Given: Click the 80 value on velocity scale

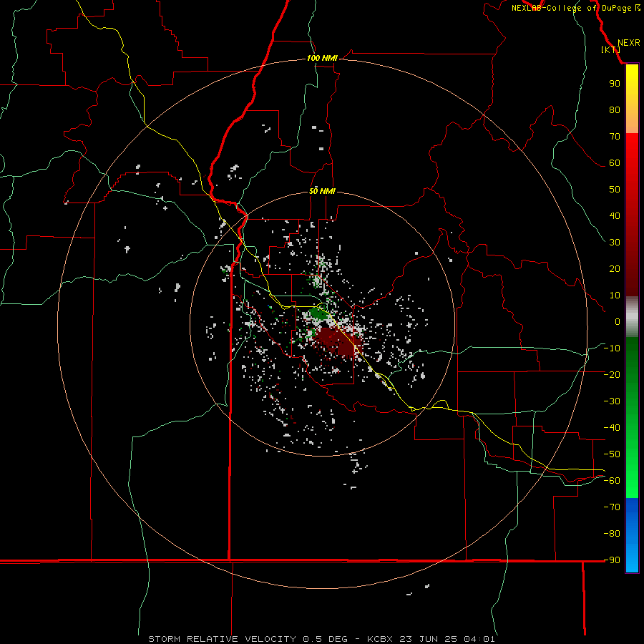Looking at the screenshot, I should pos(615,109).
